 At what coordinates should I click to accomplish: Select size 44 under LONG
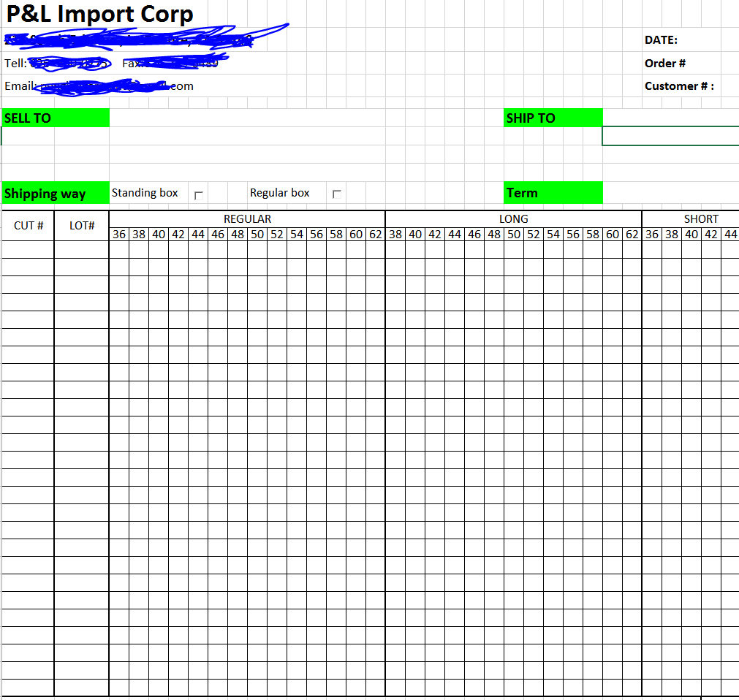tap(455, 234)
